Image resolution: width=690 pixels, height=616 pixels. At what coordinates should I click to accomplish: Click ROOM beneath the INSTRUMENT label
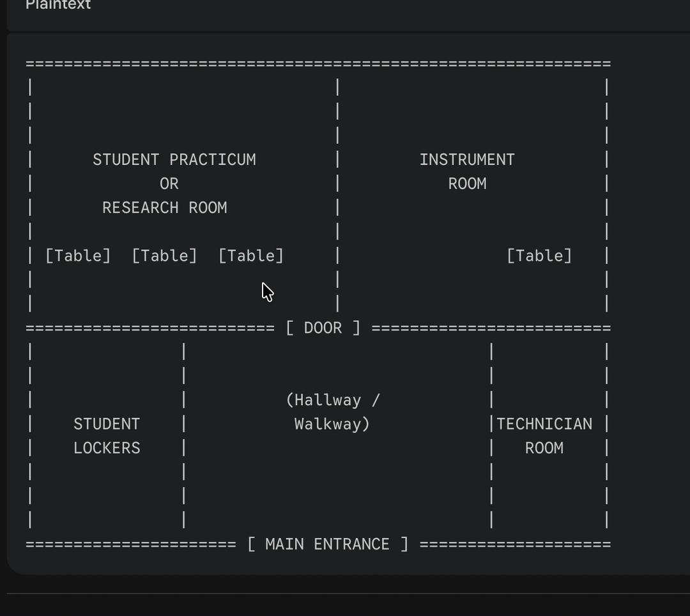tap(467, 184)
